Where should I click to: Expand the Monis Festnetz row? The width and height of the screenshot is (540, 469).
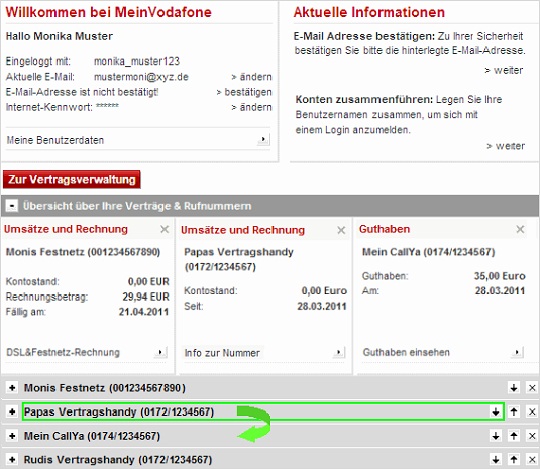tap(12, 388)
